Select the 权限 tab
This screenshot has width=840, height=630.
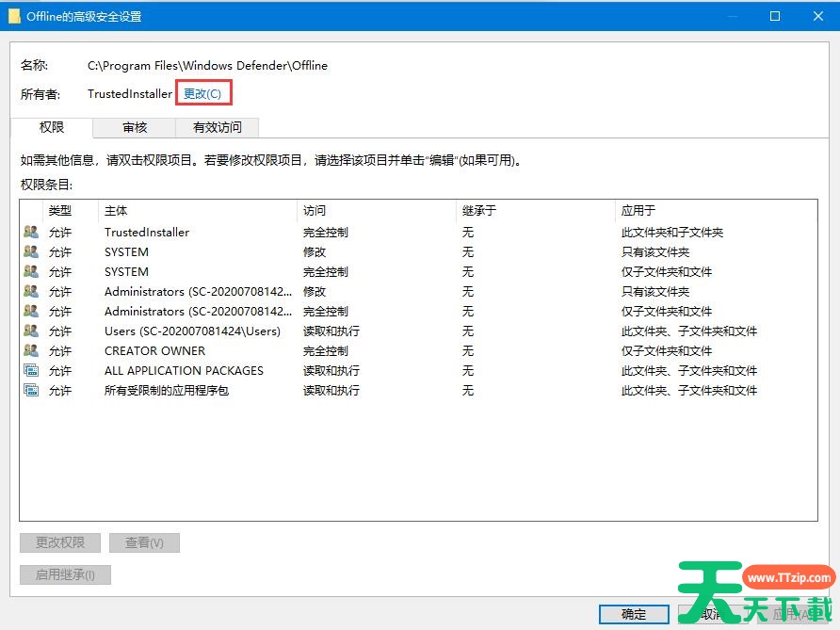[52, 127]
